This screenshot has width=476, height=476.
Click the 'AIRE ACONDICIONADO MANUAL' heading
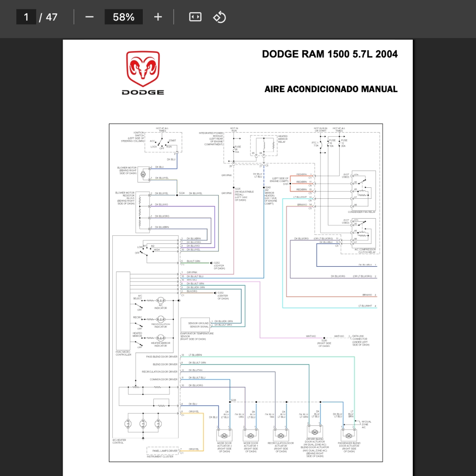(x=331, y=89)
